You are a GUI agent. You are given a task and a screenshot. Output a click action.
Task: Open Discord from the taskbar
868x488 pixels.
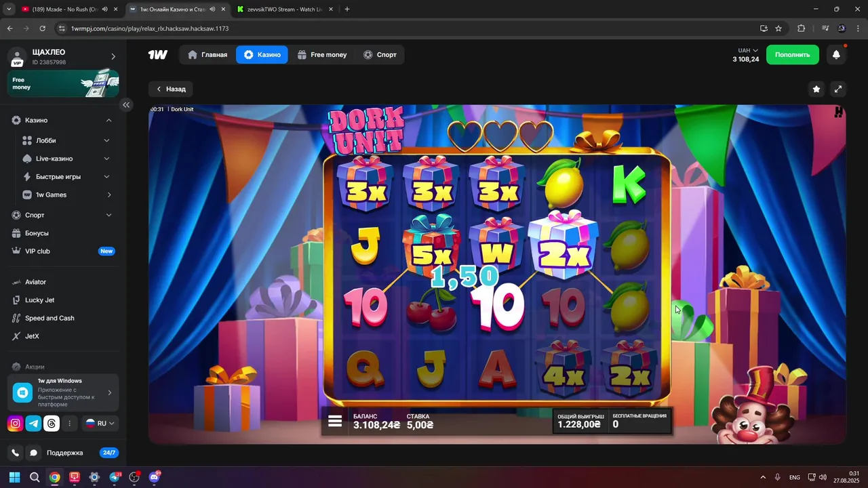[154, 477]
